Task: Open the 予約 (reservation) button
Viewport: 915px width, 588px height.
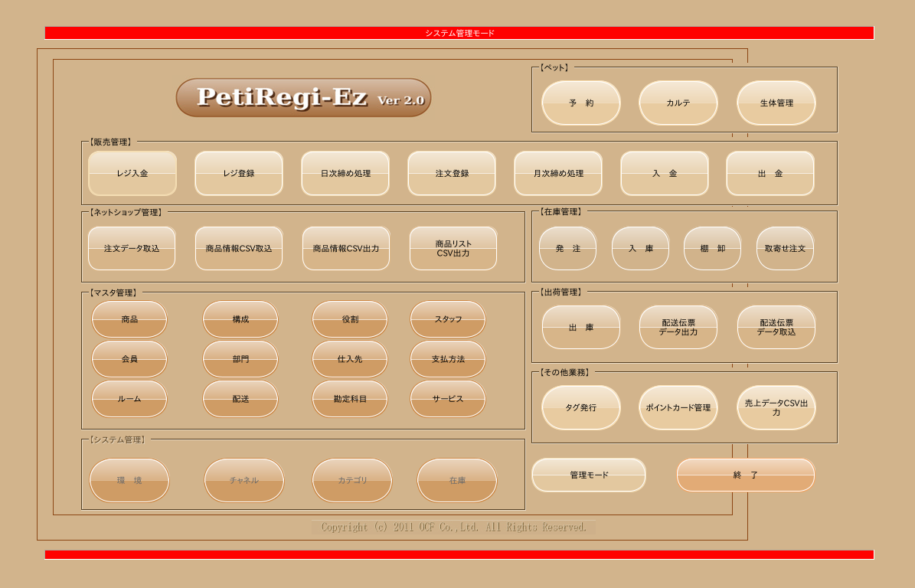Action: pyautogui.click(x=580, y=103)
